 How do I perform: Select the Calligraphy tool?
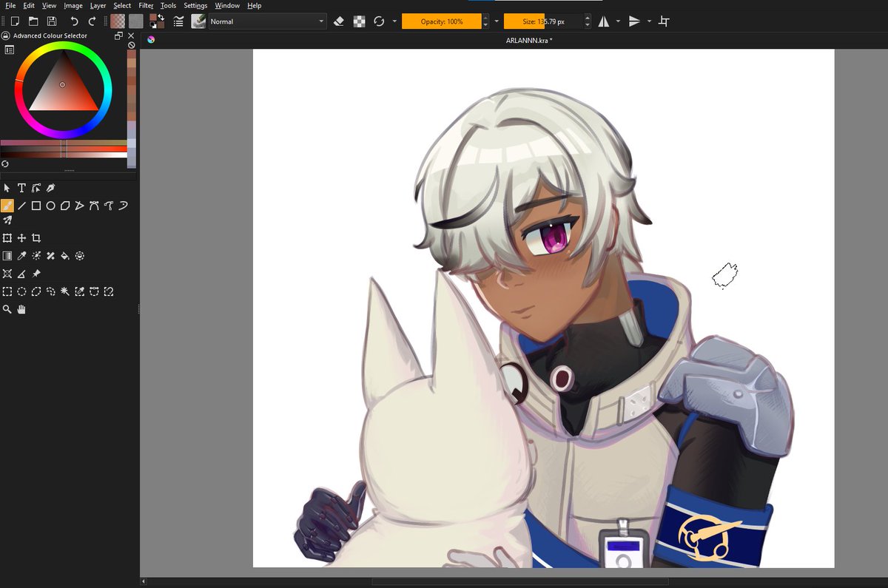point(50,188)
